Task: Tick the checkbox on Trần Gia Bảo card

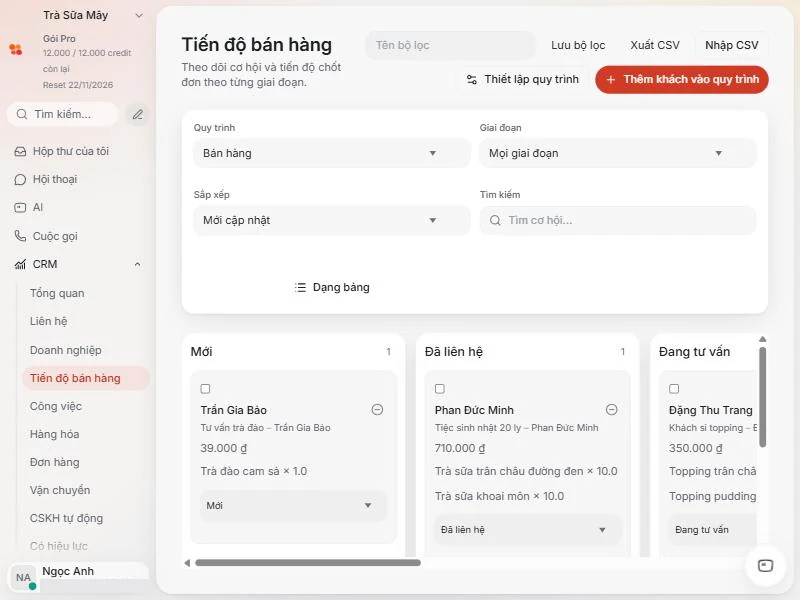Action: (206, 389)
